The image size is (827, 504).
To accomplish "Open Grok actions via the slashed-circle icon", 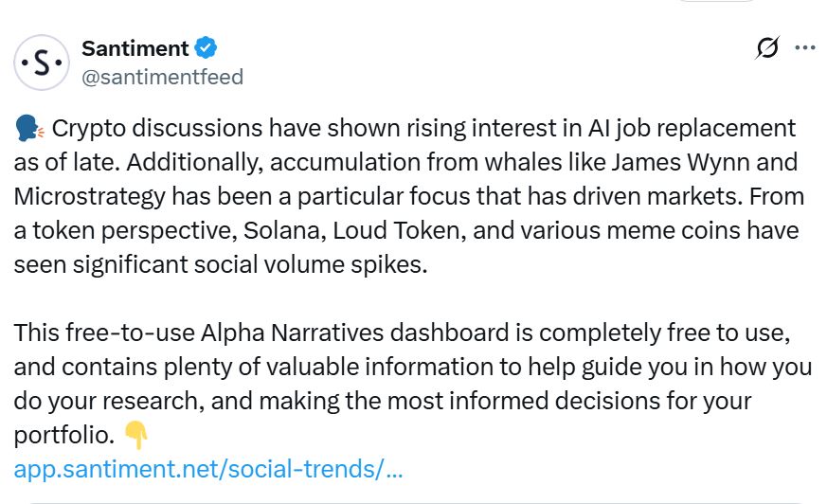I will (768, 48).
